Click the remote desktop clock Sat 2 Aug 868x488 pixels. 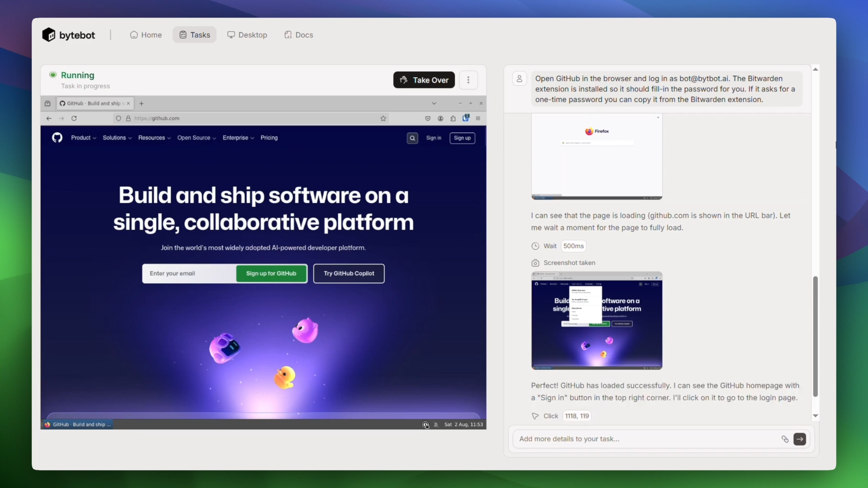[463, 425]
